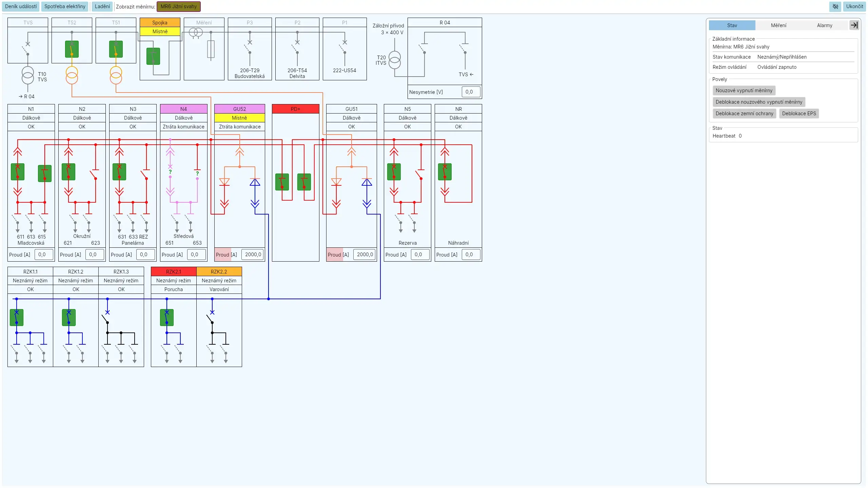The width and height of the screenshot is (868, 488).
Task: Select the GU52 header
Action: (x=240, y=109)
